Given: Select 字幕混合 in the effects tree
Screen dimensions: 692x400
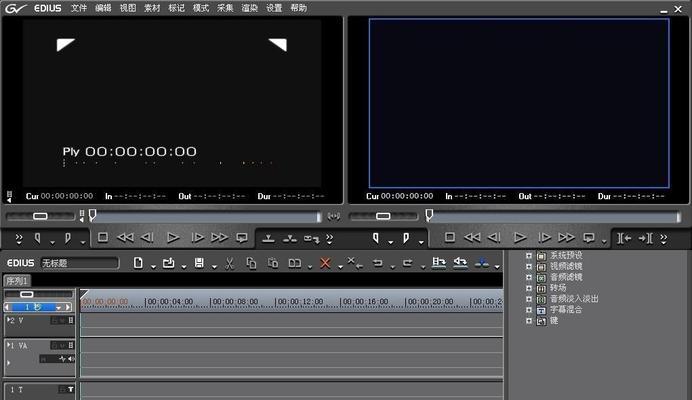Looking at the screenshot, I should (x=567, y=309).
